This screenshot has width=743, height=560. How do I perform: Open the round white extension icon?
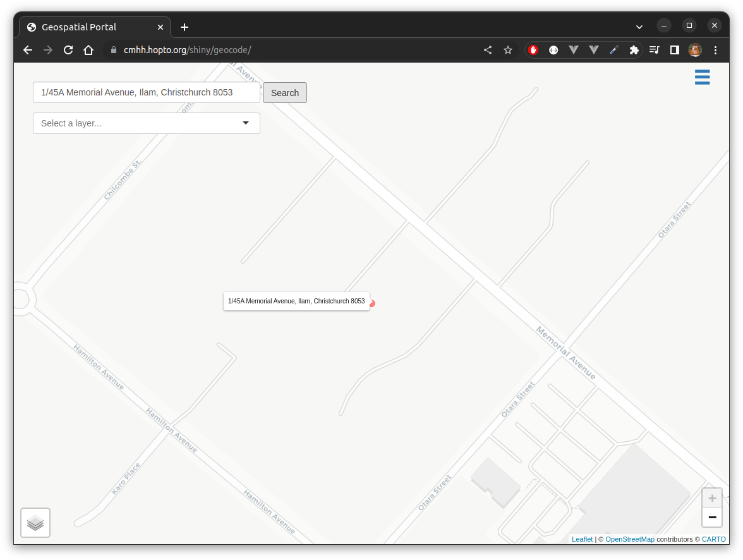click(553, 50)
